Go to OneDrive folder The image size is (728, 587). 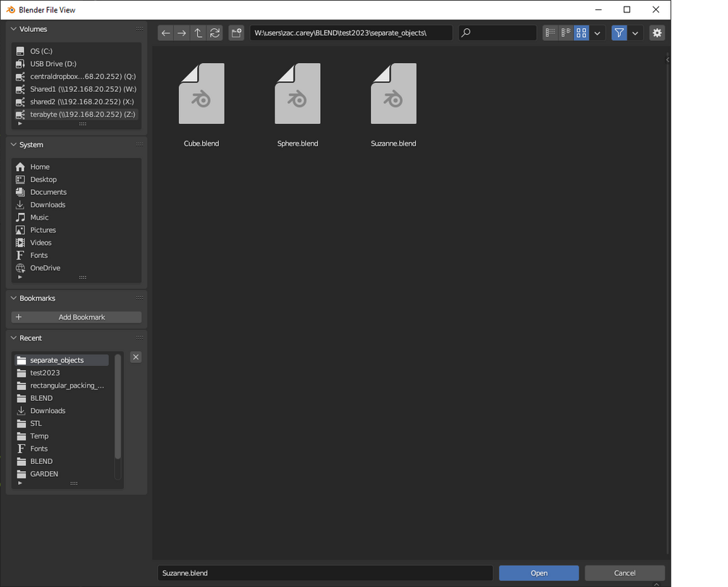tap(76, 268)
